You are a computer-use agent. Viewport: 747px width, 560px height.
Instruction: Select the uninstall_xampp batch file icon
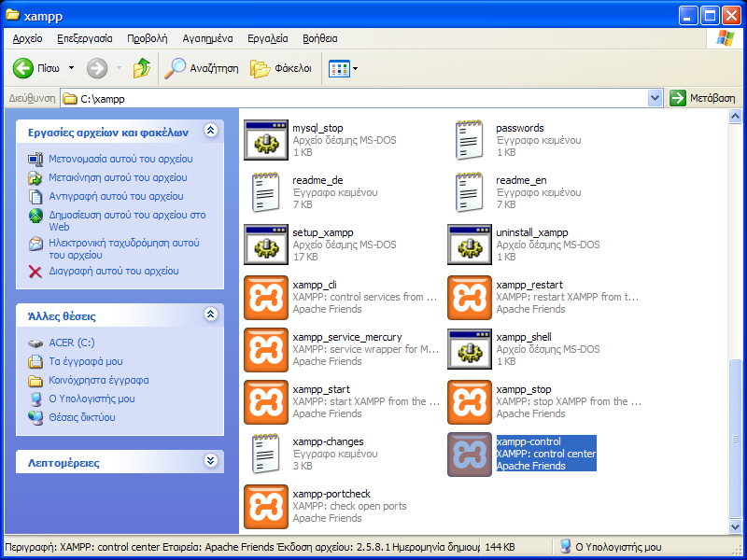pyautogui.click(x=470, y=245)
